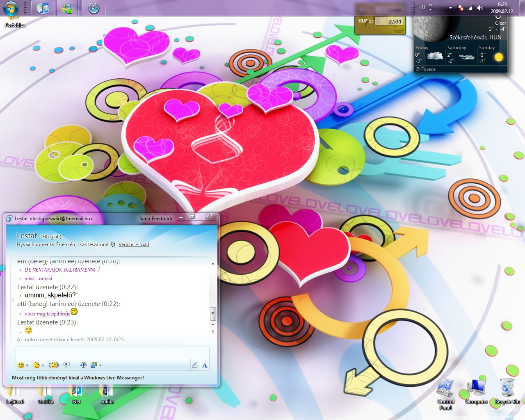525x420 pixels.
Task: Click the Székesfehérvár, HUN weather location
Action: tap(475, 37)
